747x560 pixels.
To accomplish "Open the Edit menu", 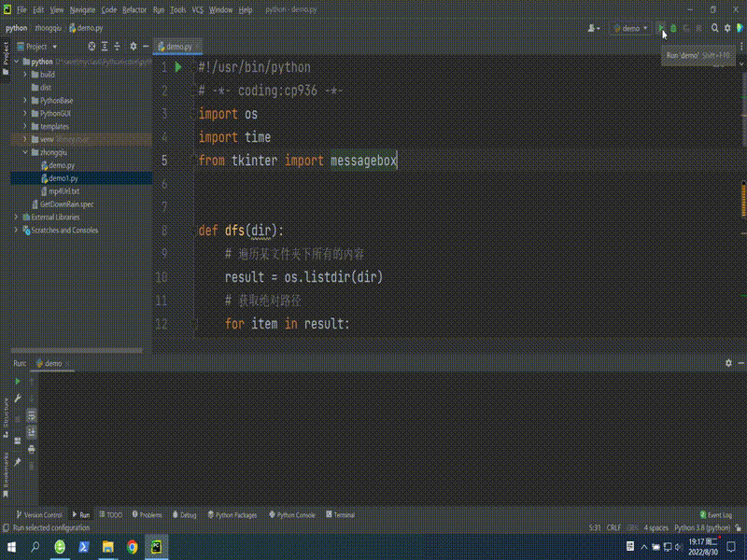I will (x=38, y=9).
